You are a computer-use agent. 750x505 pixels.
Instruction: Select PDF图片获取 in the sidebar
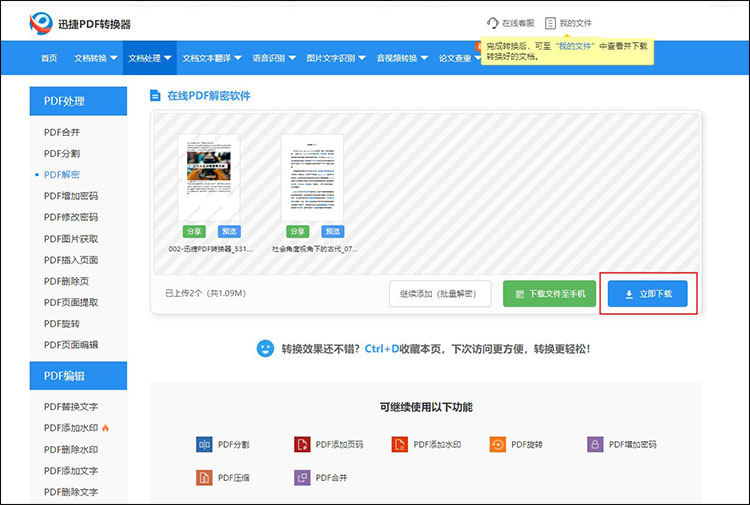(71, 239)
